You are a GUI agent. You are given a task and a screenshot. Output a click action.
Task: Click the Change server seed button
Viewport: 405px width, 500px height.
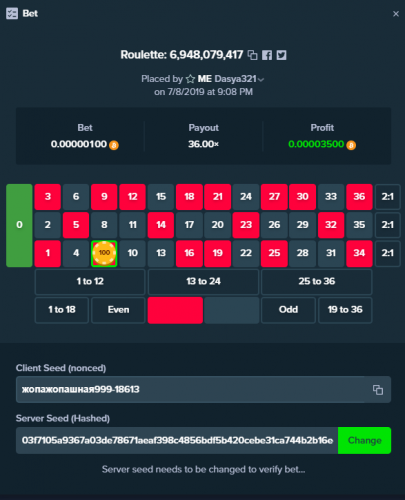[364, 440]
